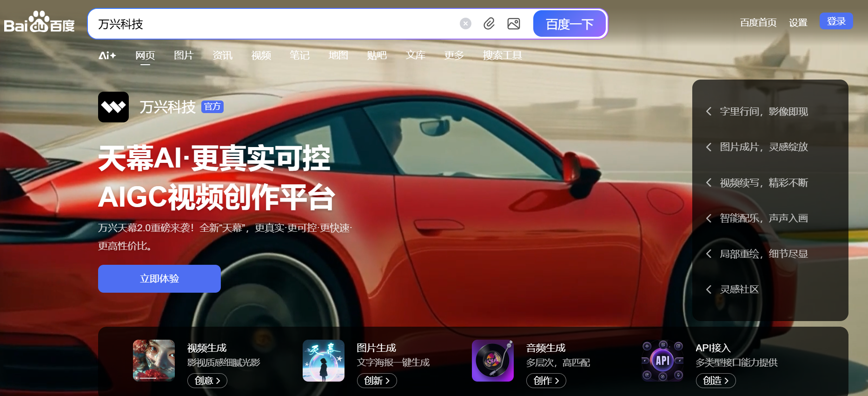Image resolution: width=868 pixels, height=396 pixels.
Task: Open the 万兴科技 brand name link
Action: [x=167, y=107]
